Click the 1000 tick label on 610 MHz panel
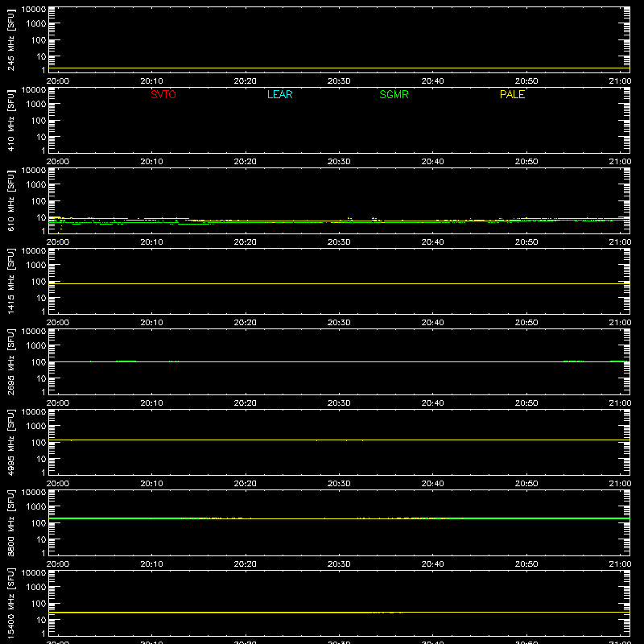 click(36, 185)
